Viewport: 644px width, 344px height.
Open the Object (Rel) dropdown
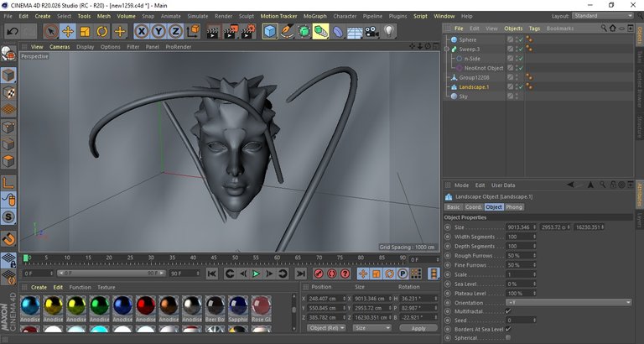click(x=326, y=328)
